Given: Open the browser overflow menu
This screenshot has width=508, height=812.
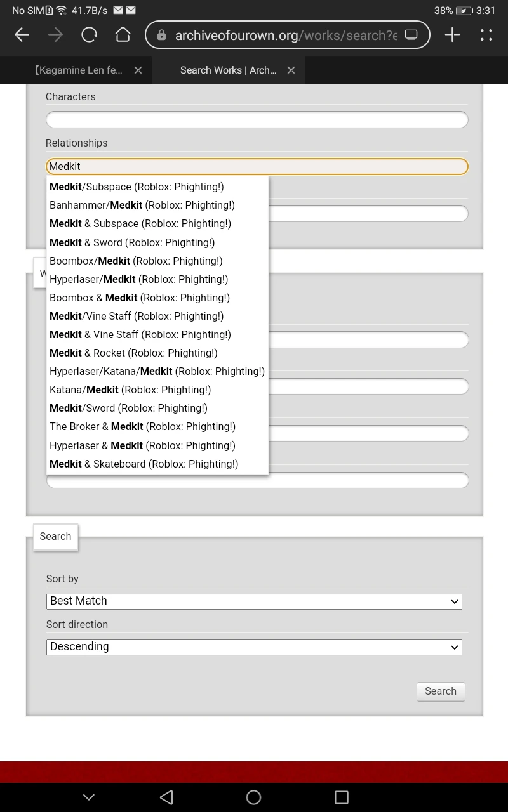Looking at the screenshot, I should [486, 35].
